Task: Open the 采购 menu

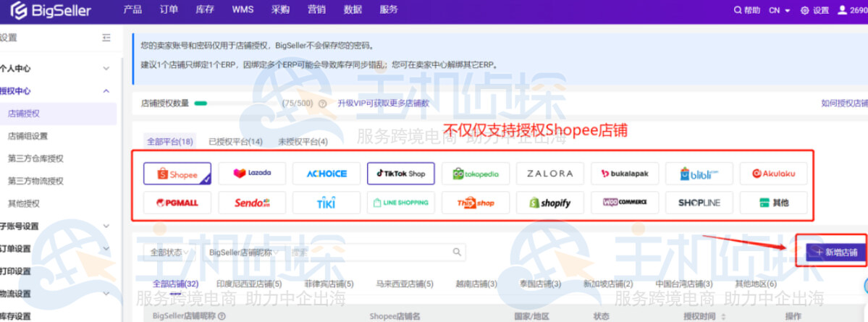Action: pyautogui.click(x=281, y=9)
